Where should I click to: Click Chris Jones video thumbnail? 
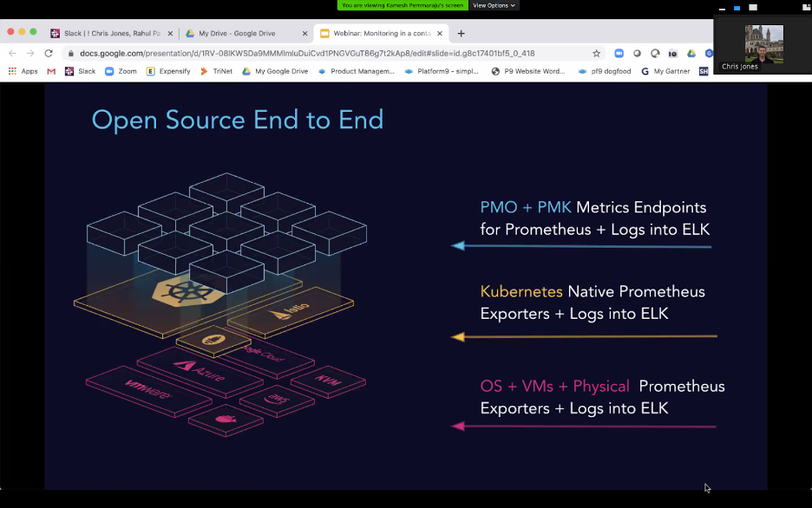763,44
